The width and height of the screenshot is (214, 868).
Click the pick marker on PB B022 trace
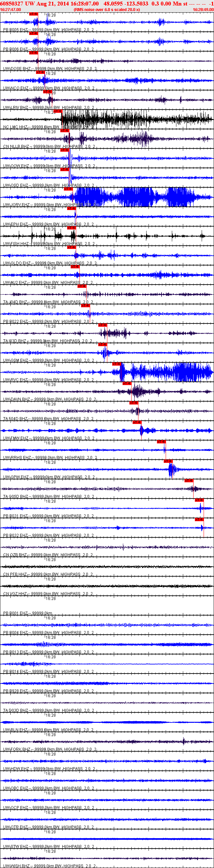[x=86, y=306]
